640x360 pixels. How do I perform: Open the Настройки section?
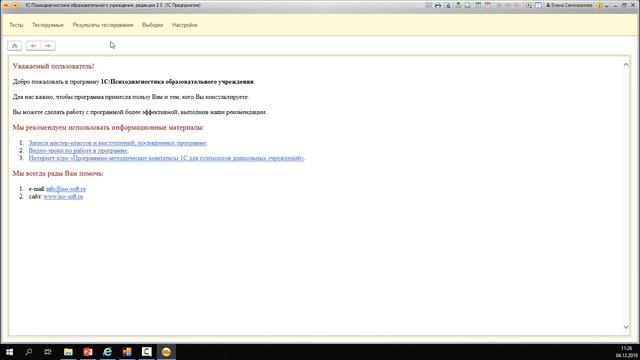pyautogui.click(x=184, y=25)
